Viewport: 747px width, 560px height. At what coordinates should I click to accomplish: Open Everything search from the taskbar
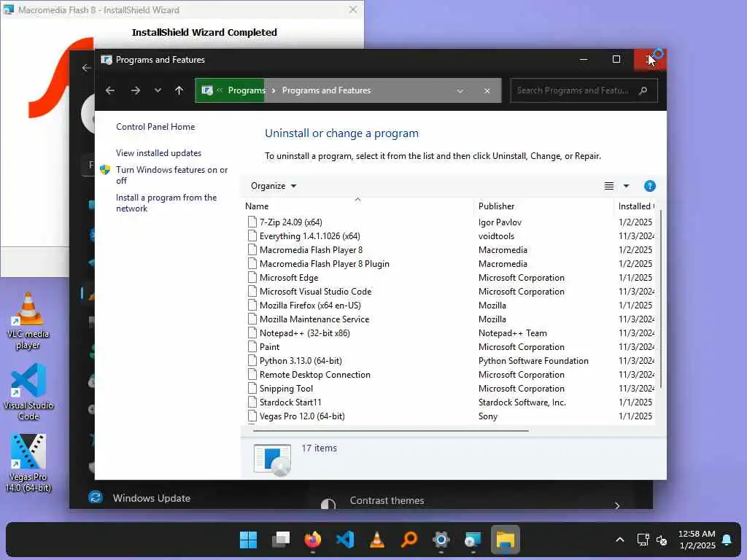(x=409, y=540)
